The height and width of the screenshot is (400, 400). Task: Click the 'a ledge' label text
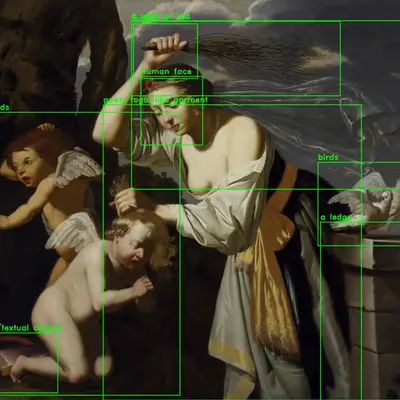336,217
